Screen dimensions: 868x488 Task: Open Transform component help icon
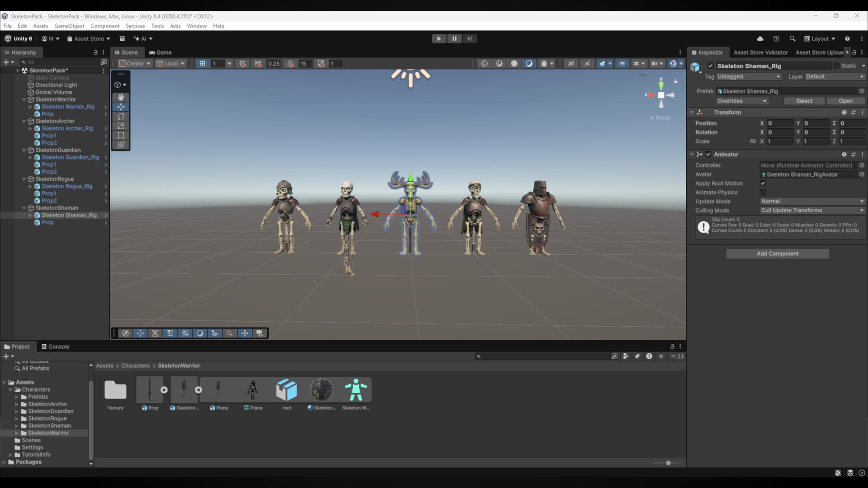pyautogui.click(x=844, y=113)
